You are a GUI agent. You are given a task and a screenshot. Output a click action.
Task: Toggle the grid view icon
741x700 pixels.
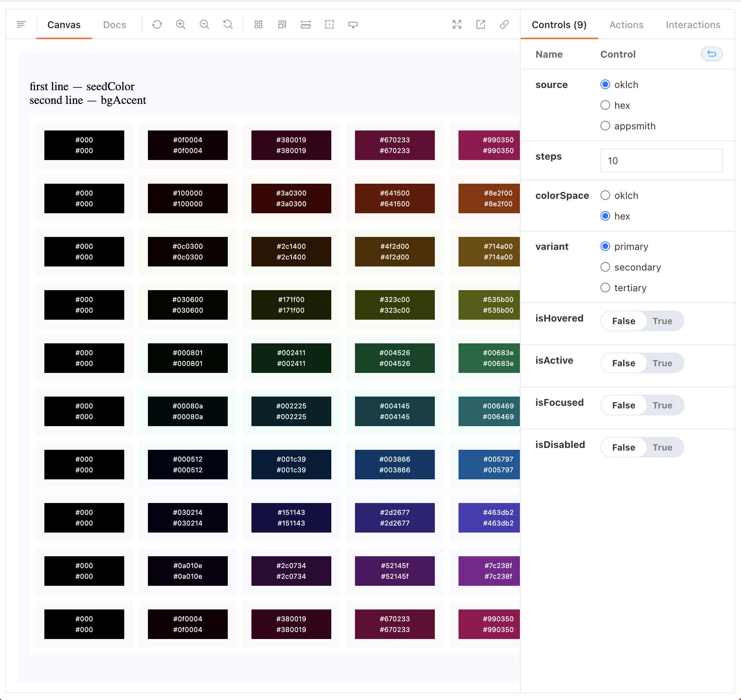coord(258,25)
